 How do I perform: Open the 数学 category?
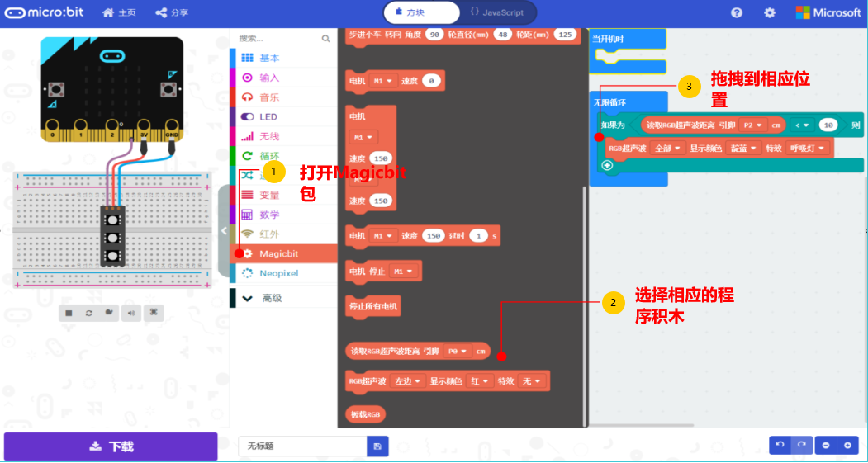(x=283, y=215)
